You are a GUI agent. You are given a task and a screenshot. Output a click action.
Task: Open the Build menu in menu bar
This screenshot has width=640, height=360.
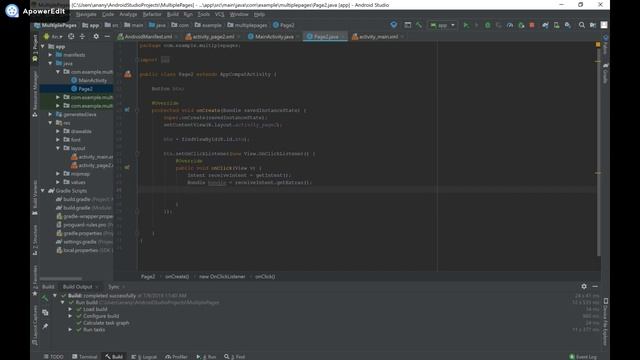(x=173, y=14)
